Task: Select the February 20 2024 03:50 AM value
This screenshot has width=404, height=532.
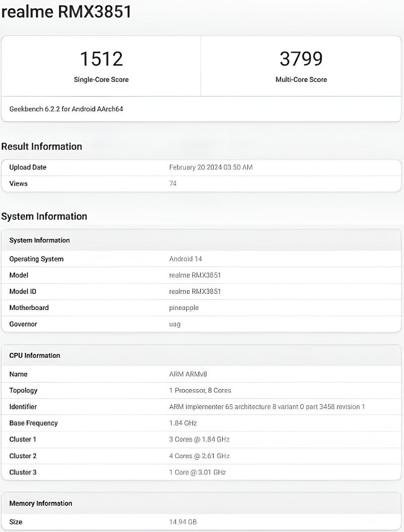Action: [211, 167]
